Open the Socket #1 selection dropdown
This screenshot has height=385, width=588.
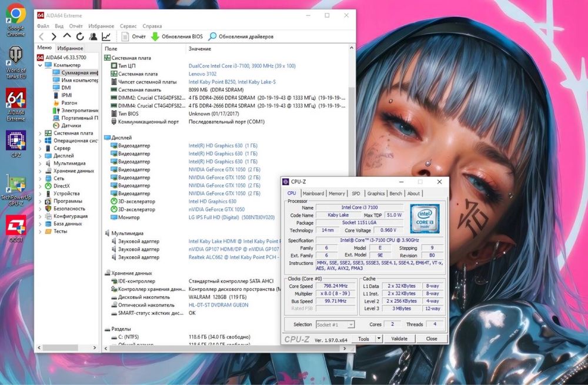[335, 324]
